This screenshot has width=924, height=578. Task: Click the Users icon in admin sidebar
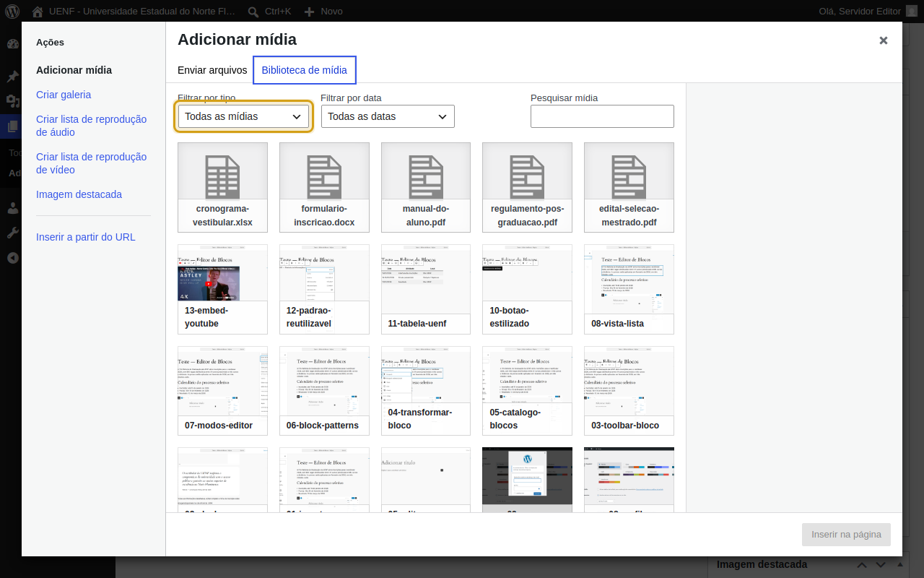pos(12,208)
